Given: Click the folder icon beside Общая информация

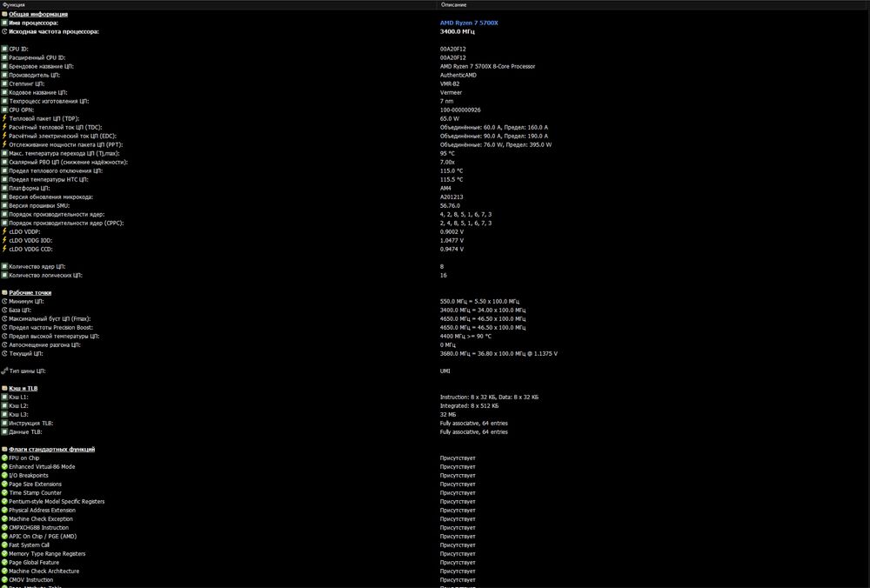Looking at the screenshot, I should [x=4, y=14].
